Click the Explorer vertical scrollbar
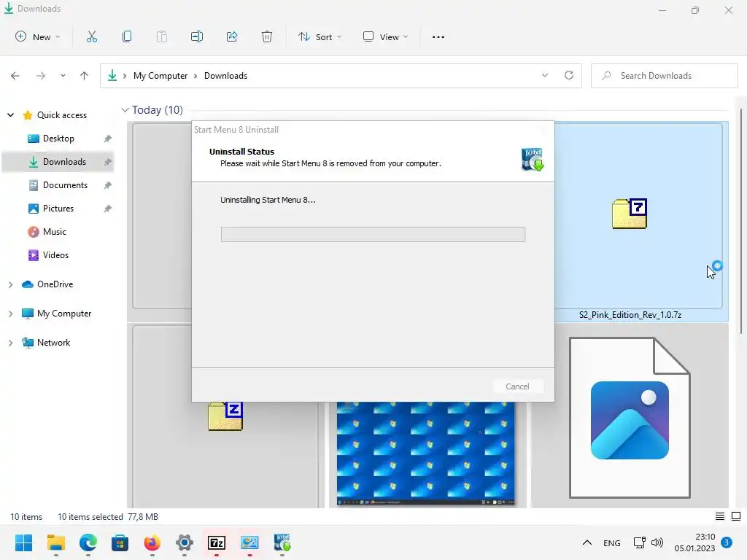Viewport: 747px width, 560px height. (x=741, y=222)
